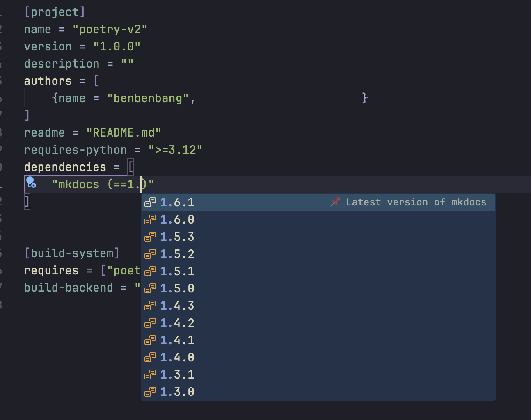531x420 pixels.
Task: Pick version 1.3.1 from the list
Action: (x=318, y=374)
